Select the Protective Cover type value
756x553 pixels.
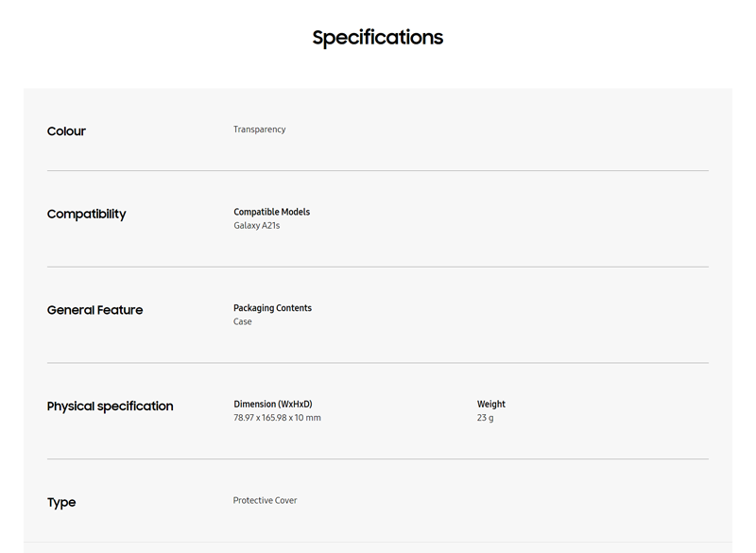[265, 501]
